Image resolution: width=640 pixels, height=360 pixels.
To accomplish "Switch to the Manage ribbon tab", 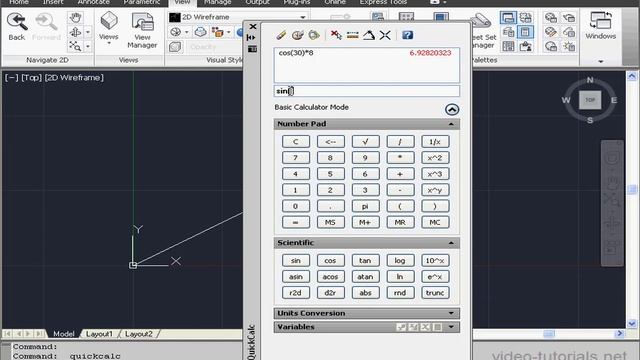I will click(218, 2).
